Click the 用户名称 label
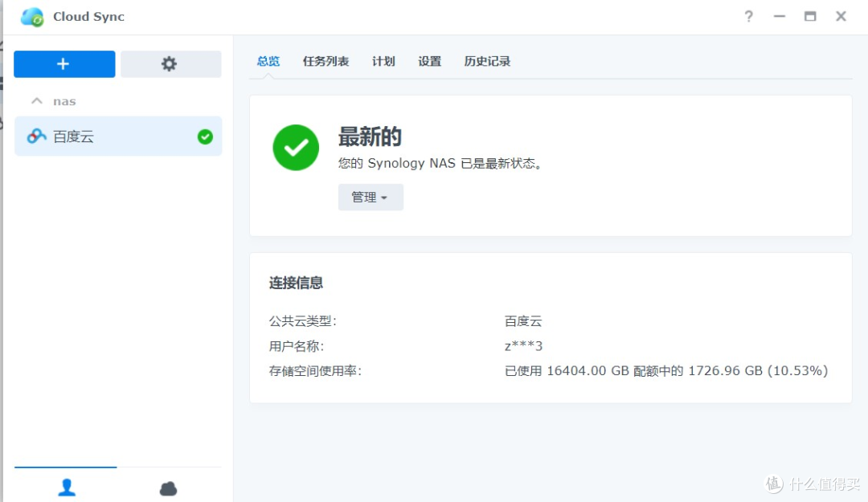Screen dimensions: 868x502 (x=296, y=346)
